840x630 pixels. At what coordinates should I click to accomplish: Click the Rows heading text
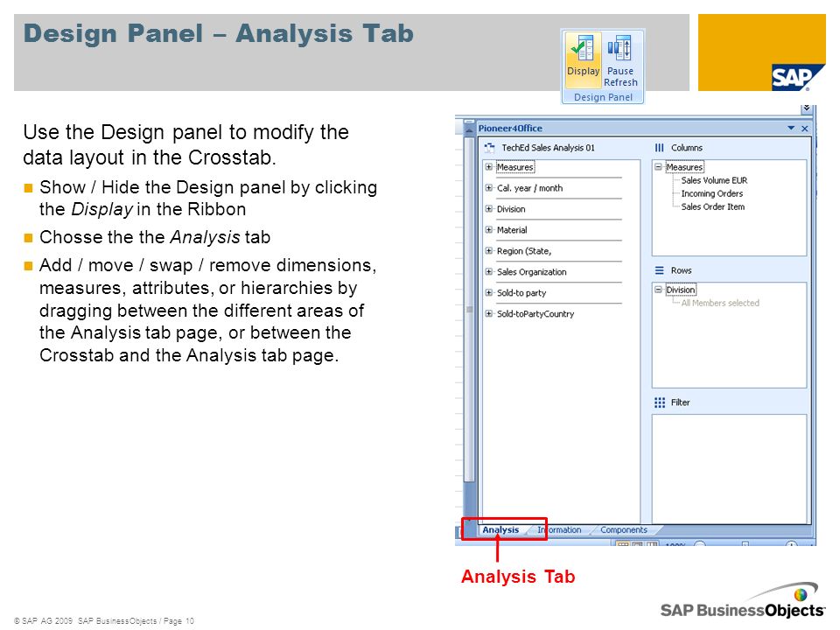tap(681, 270)
